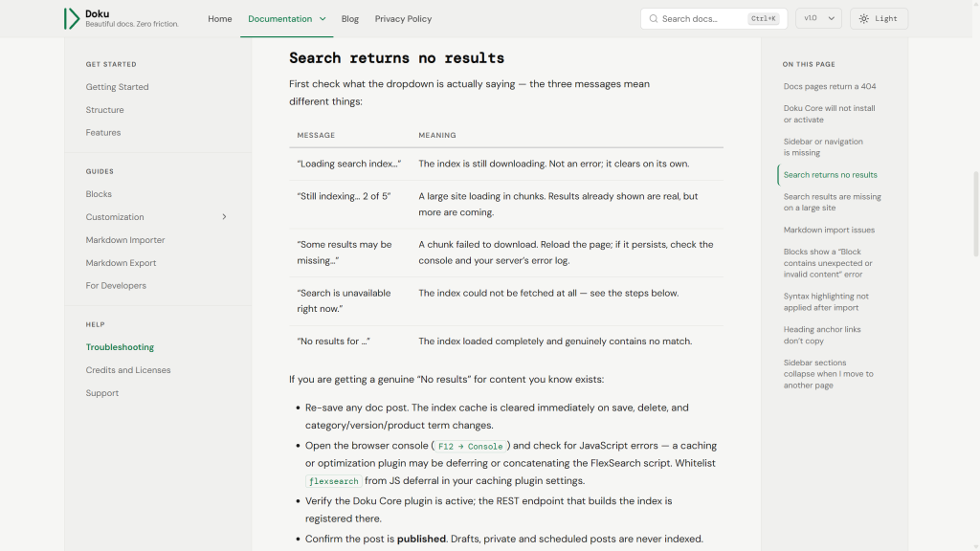Open the Support sidebar link
This screenshot has height=551, width=980.
click(x=101, y=393)
